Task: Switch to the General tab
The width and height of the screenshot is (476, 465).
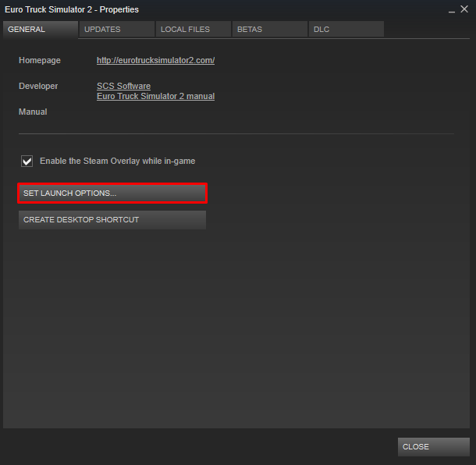Action: (41, 29)
